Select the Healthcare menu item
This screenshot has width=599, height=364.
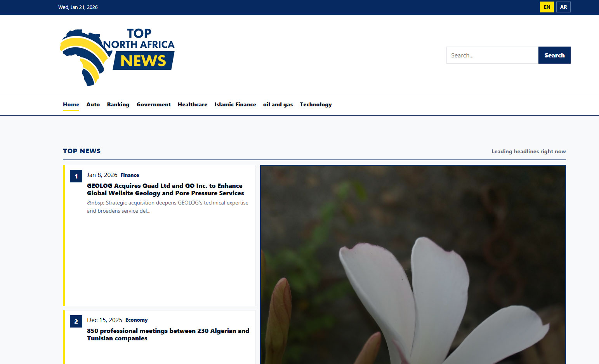pyautogui.click(x=193, y=104)
